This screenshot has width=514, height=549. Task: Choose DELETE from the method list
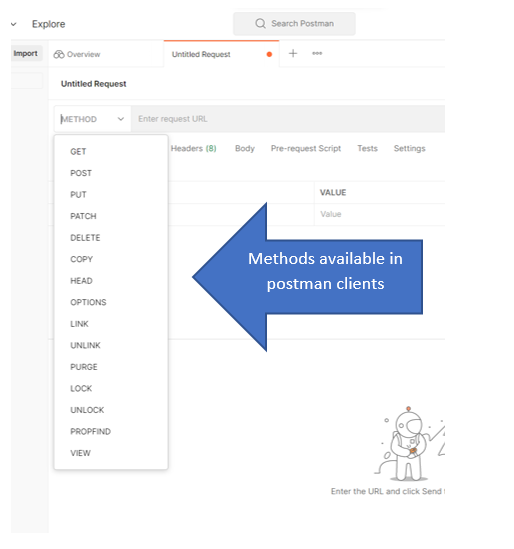tap(111, 238)
